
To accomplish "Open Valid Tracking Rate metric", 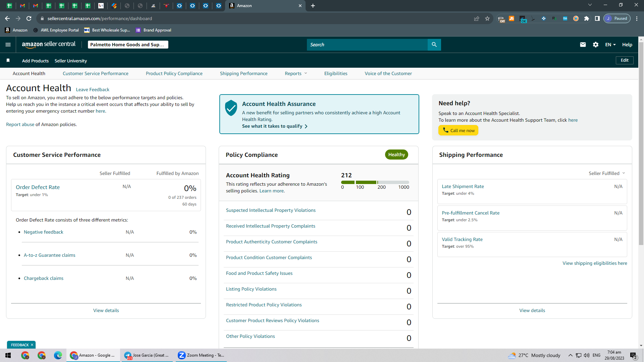I will click(x=462, y=239).
